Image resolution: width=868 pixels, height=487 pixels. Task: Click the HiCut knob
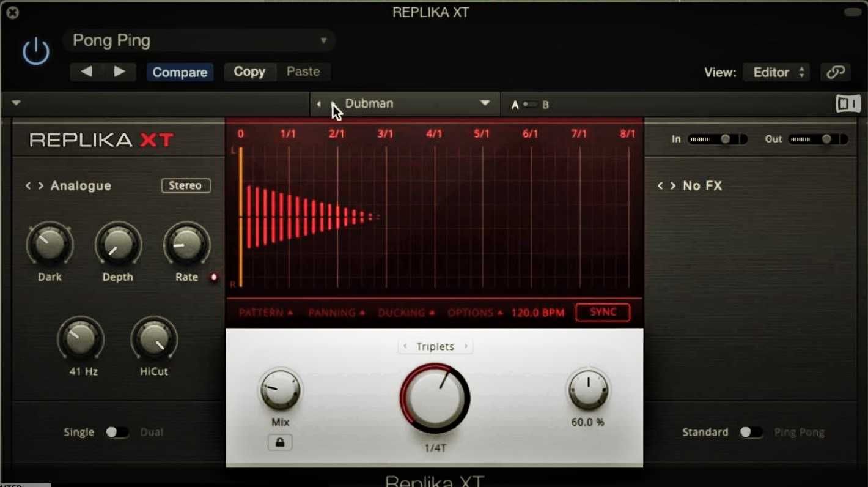tap(154, 340)
